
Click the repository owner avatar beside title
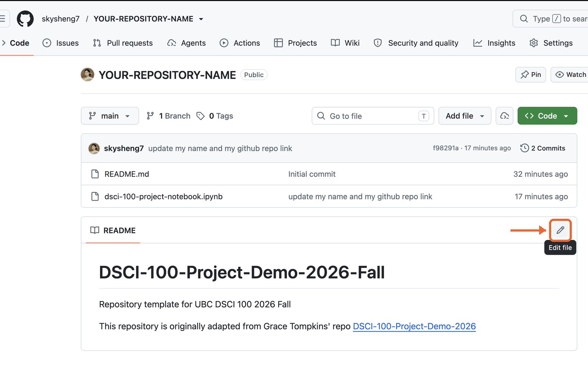(87, 75)
